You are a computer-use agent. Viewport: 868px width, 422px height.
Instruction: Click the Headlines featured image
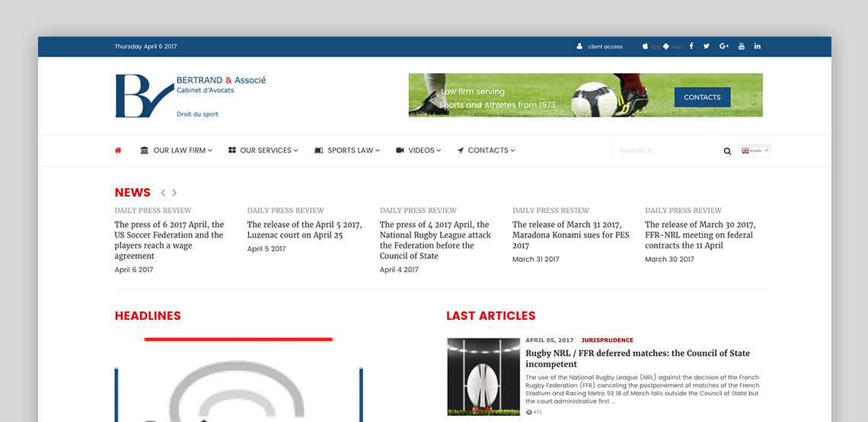238,379
